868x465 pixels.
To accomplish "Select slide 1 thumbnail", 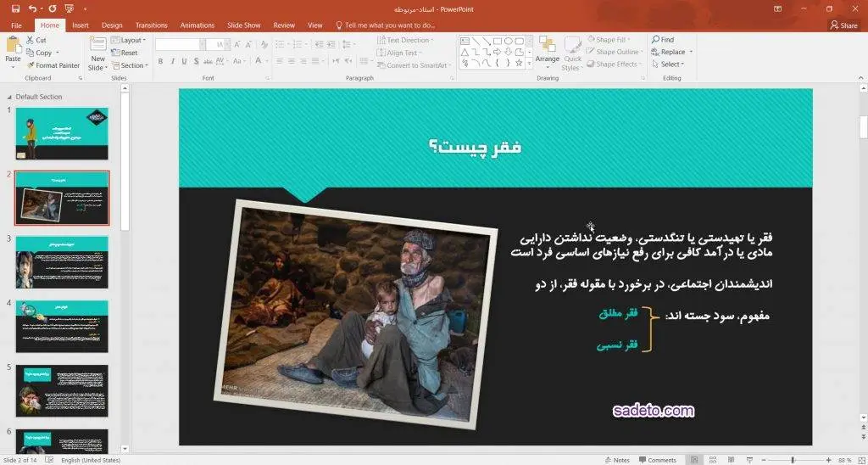I will click(x=61, y=133).
